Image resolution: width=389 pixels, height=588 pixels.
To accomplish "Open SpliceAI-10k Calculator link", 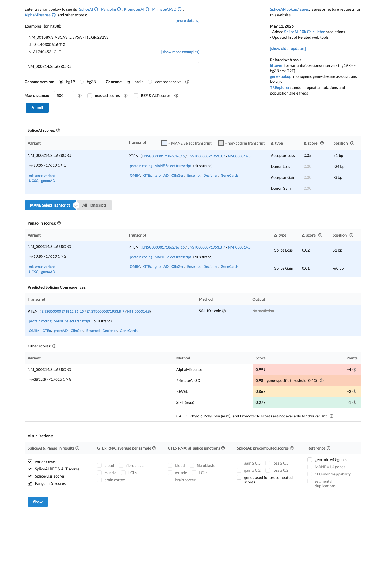I will [304, 32].
